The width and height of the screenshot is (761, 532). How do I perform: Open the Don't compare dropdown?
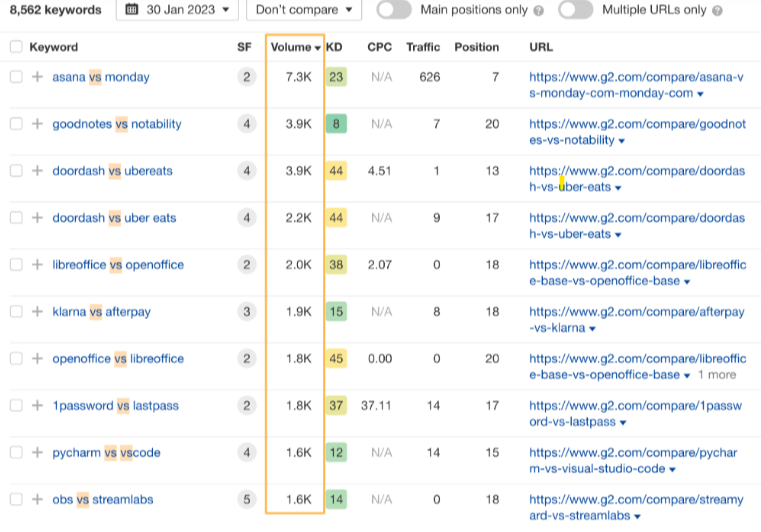coord(303,10)
